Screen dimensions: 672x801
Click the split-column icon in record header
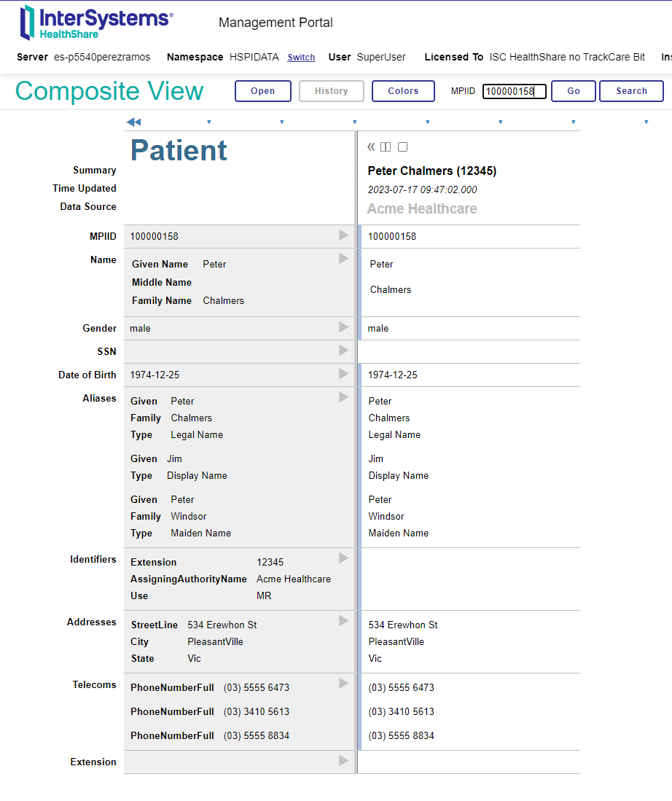pos(386,147)
